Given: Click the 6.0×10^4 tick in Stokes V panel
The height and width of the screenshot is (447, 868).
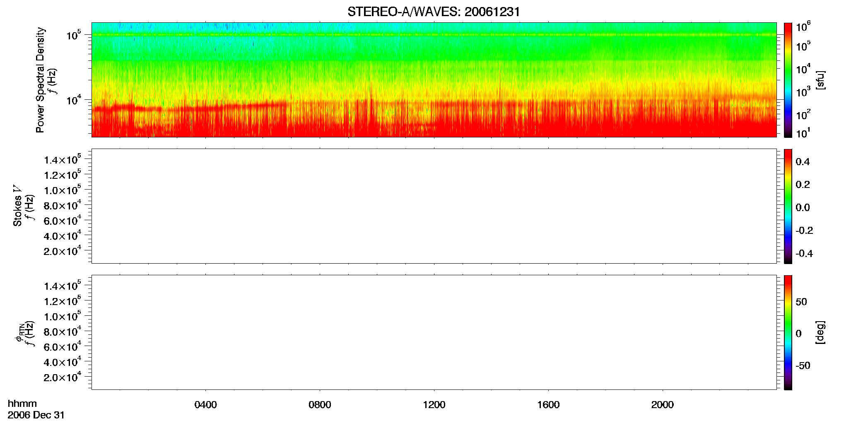Looking at the screenshot, I should (x=63, y=220).
